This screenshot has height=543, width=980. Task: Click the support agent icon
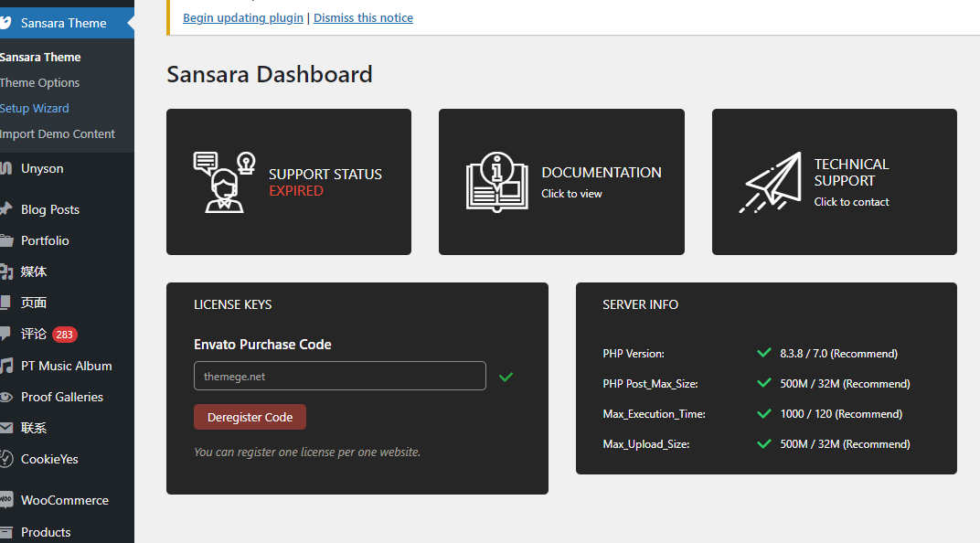(224, 182)
